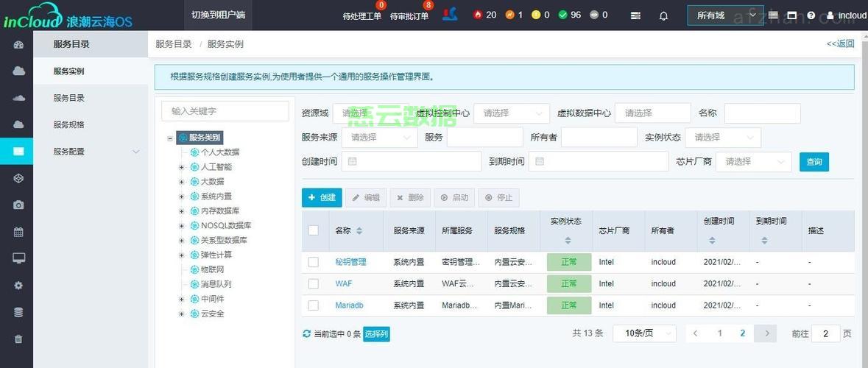Open the help question mark icon
Image resolution: width=868 pixels, height=368 pixels.
coord(811,15)
